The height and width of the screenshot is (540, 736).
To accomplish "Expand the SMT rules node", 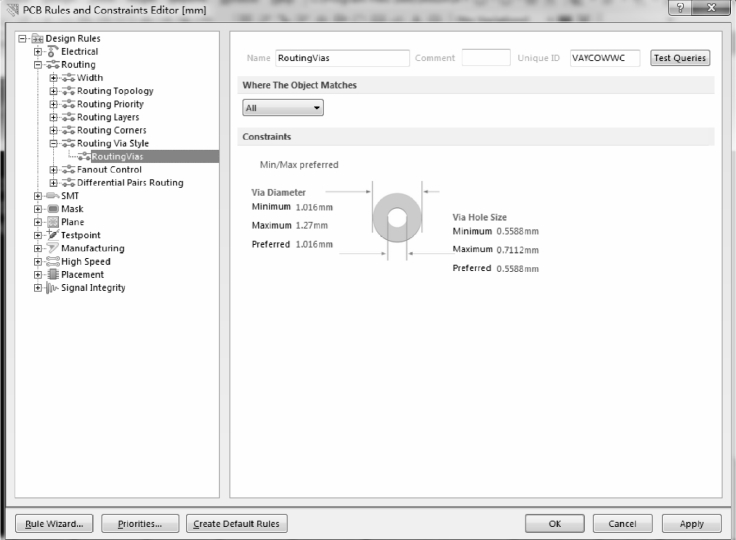I will tap(38, 196).
